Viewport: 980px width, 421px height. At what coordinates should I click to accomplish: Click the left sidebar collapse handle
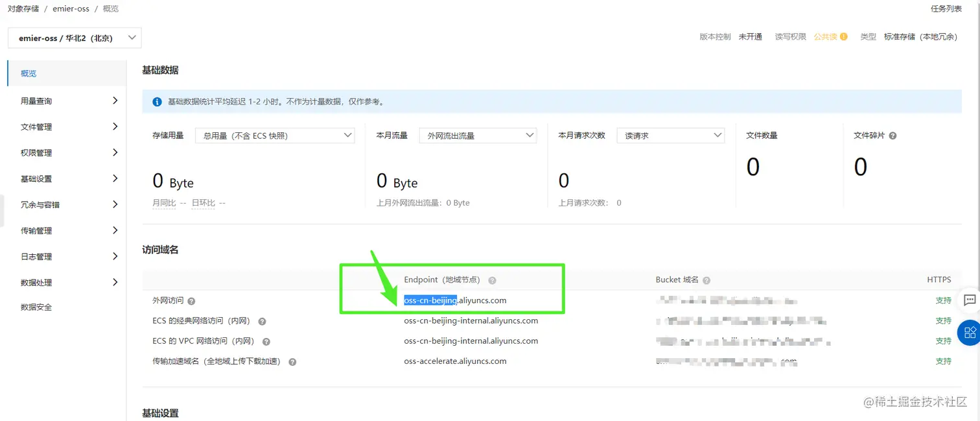click(x=2, y=211)
